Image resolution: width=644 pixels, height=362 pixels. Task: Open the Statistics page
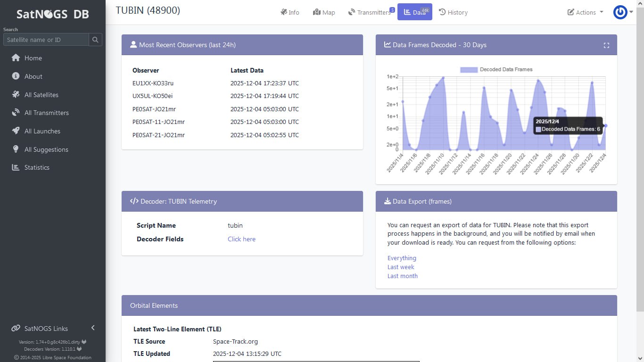click(x=36, y=167)
